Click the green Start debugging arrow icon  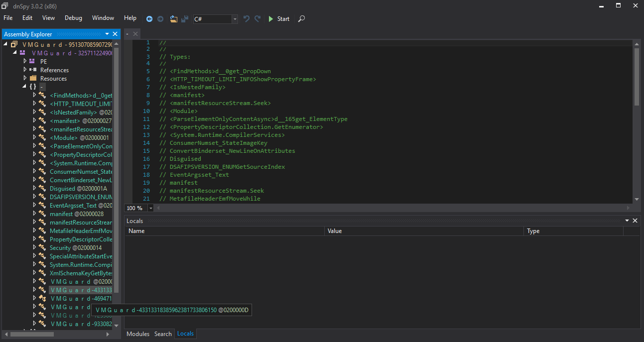coord(270,18)
